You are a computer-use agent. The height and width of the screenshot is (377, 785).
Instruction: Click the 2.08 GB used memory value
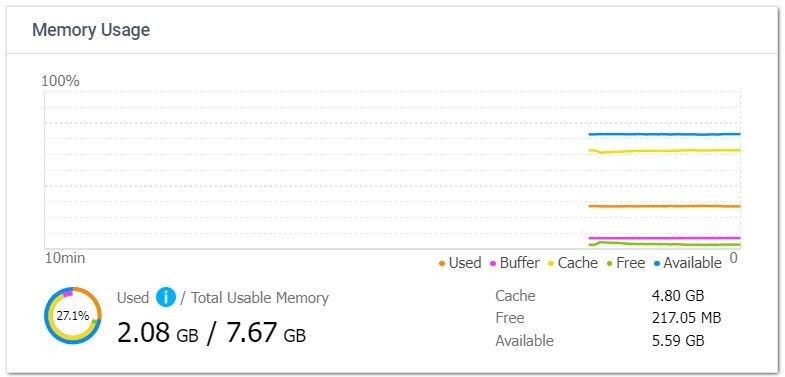pos(158,333)
